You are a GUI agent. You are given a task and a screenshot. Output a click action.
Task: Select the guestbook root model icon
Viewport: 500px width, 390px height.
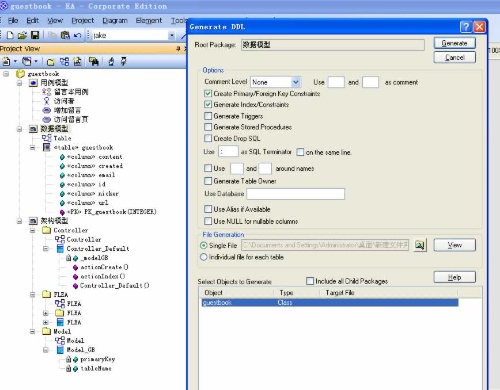(20, 73)
